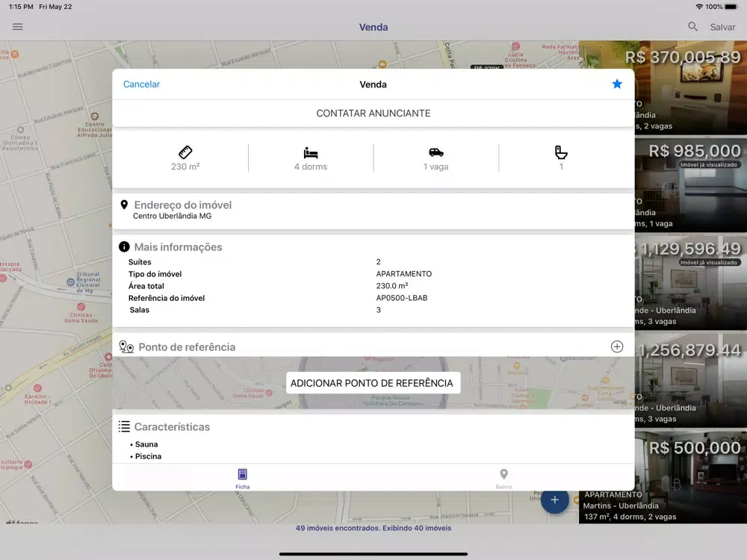Open the R$ 370,005.89 listing card
Image resolution: width=747 pixels, height=560 pixels.
691,87
